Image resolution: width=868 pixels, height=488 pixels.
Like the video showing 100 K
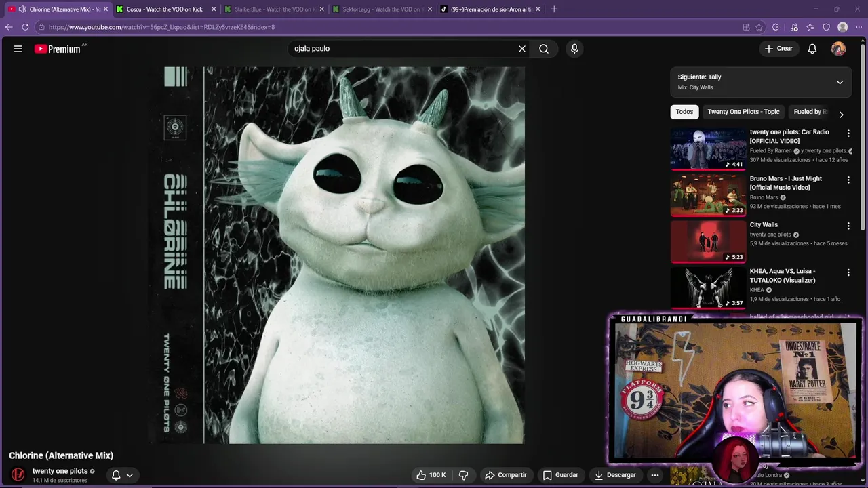tap(431, 475)
